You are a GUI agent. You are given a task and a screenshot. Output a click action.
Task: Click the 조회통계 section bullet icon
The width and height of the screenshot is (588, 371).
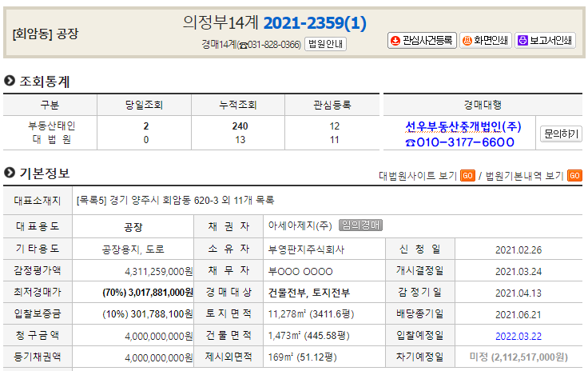click(x=10, y=80)
